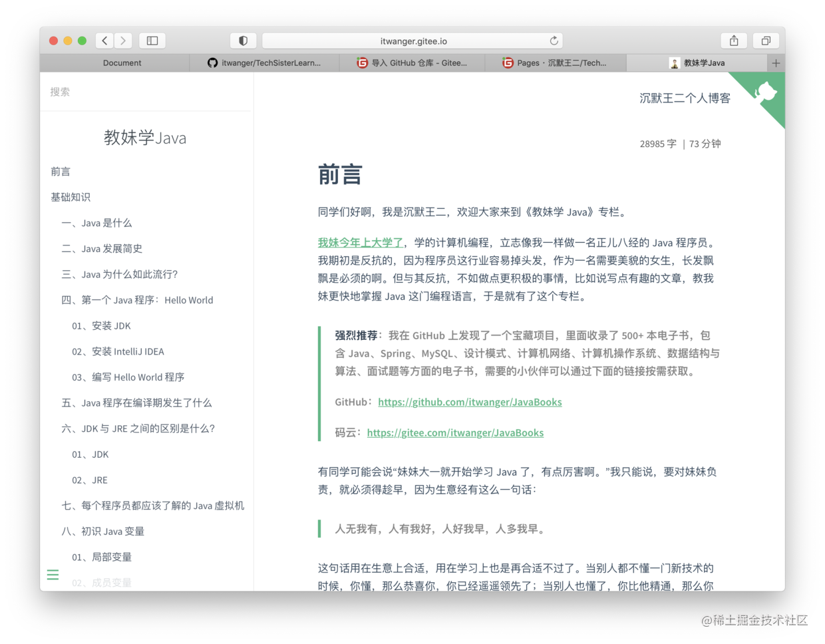
Task: Toggle the sidebar with the toolbar icon
Action: [x=152, y=41]
